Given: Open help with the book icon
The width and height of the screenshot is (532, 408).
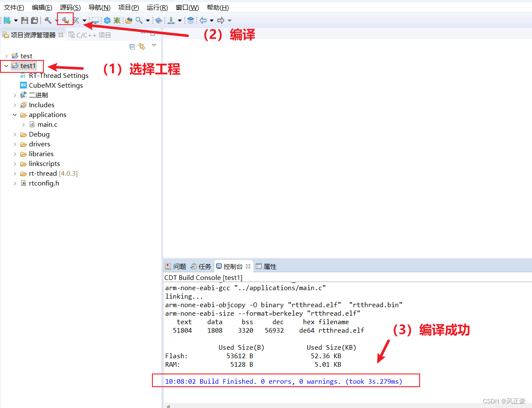Looking at the screenshot, I should [157, 20].
